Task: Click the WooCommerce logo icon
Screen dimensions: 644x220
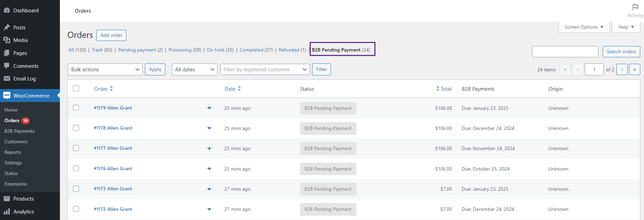Action: [7, 96]
